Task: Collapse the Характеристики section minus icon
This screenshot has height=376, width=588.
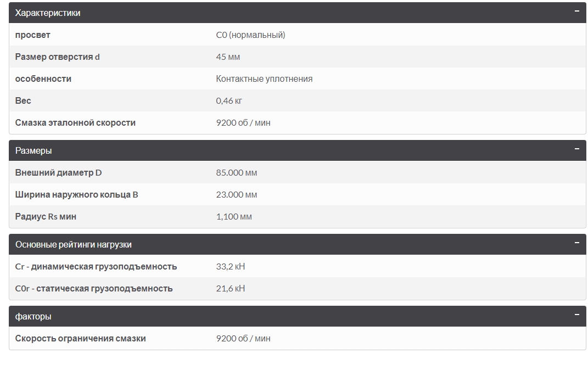Action: [576, 11]
